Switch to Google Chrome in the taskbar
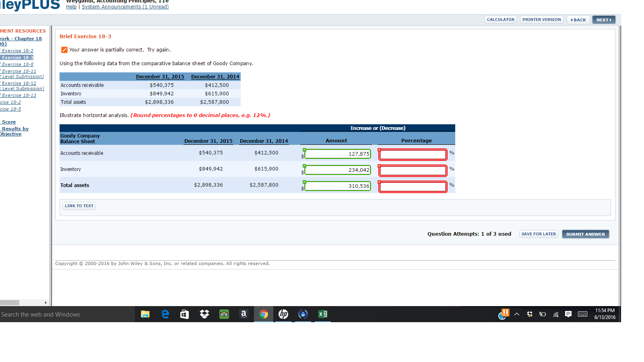Image resolution: width=644 pixels, height=362 pixels. pos(264,314)
